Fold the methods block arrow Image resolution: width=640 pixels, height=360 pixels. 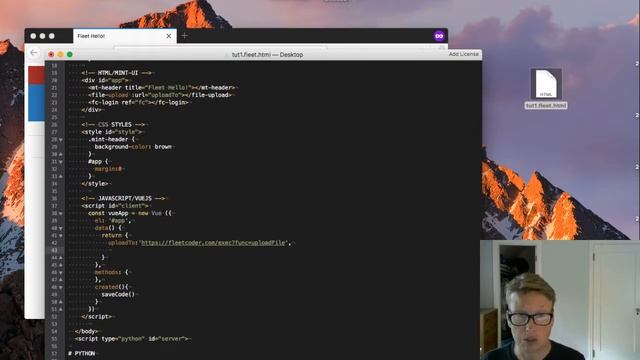(61, 272)
